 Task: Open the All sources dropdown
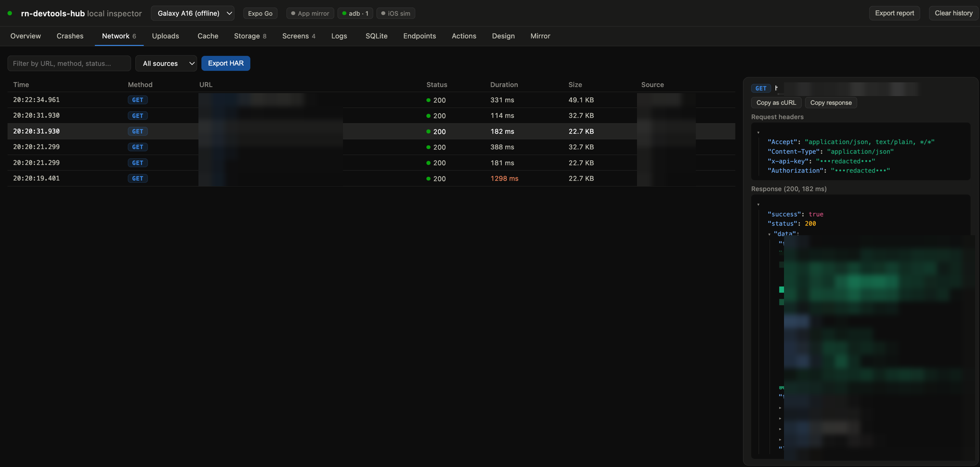[x=166, y=63]
